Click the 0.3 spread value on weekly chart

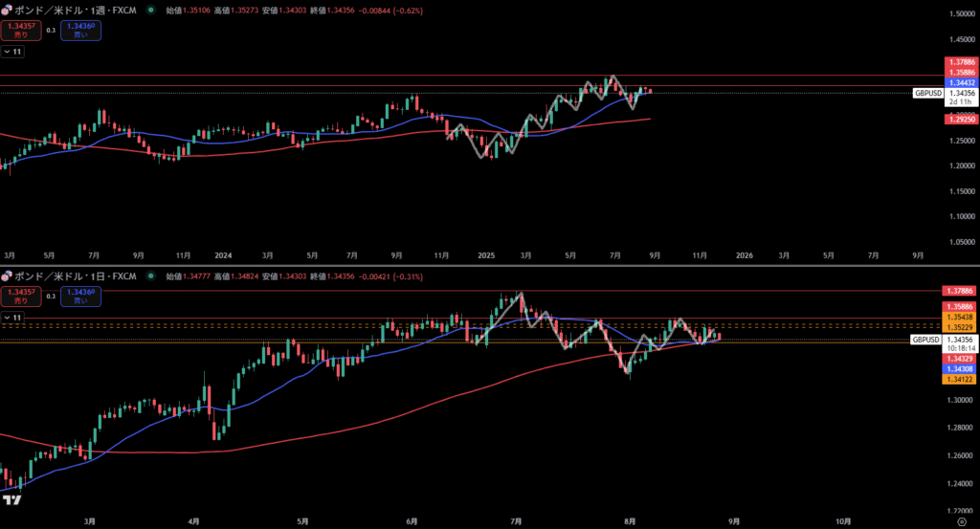coord(52,30)
